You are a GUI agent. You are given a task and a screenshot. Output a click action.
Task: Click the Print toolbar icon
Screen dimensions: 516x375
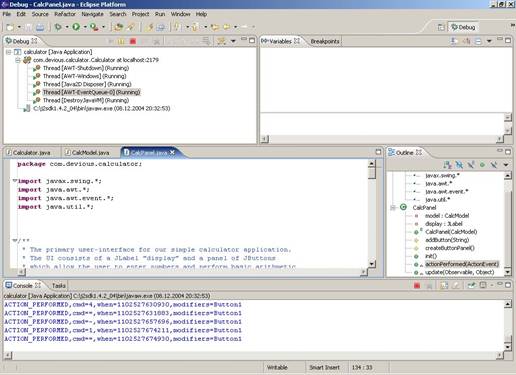[40, 27]
